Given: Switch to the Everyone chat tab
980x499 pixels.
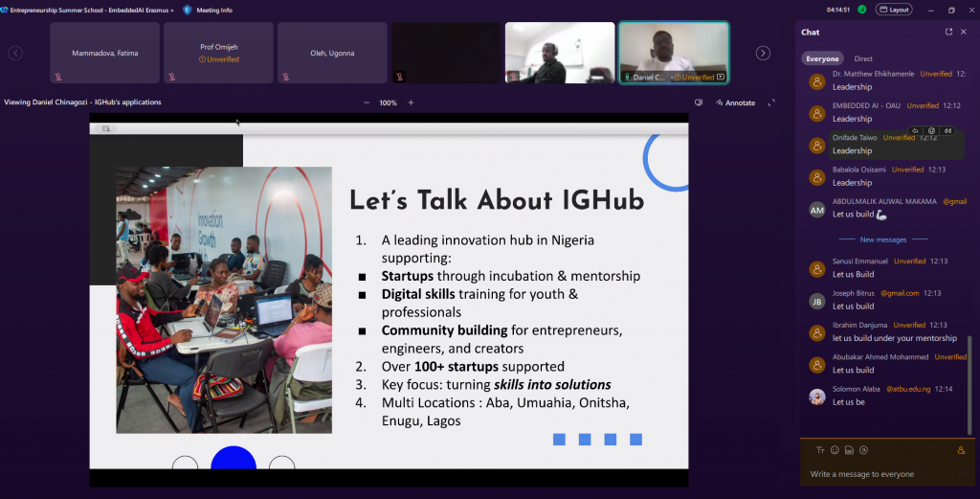Looking at the screenshot, I should 822,58.
